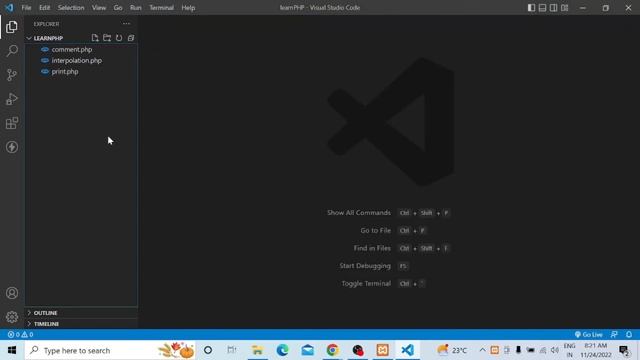Open the Search view in activity bar

pyautogui.click(x=12, y=51)
